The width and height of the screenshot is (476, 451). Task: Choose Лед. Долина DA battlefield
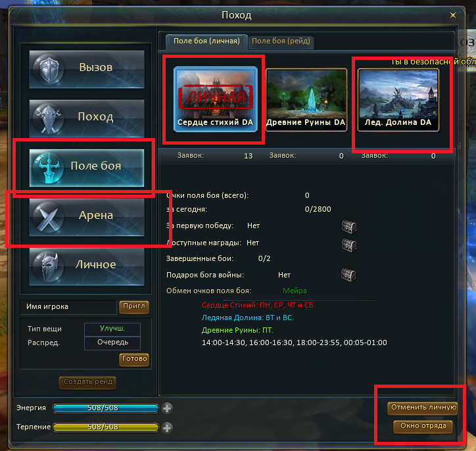click(x=398, y=100)
